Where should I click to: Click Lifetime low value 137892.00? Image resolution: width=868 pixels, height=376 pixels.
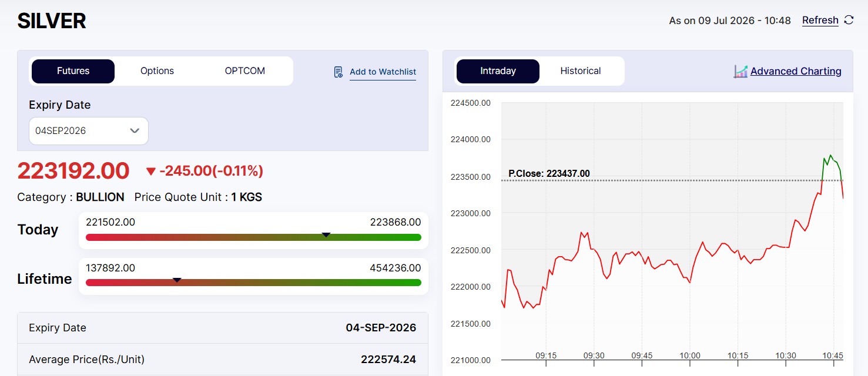[x=110, y=268]
